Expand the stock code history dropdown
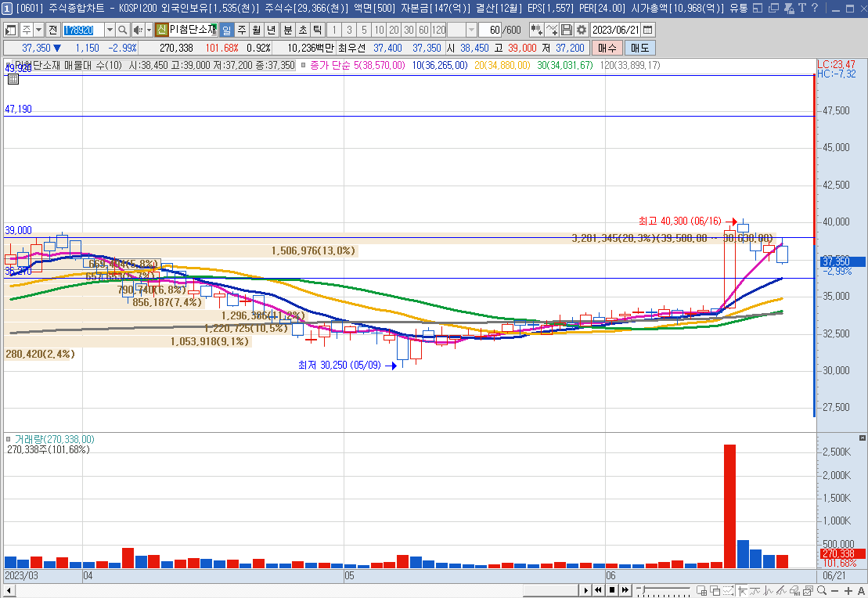The image size is (868, 598). pyautogui.click(x=110, y=30)
